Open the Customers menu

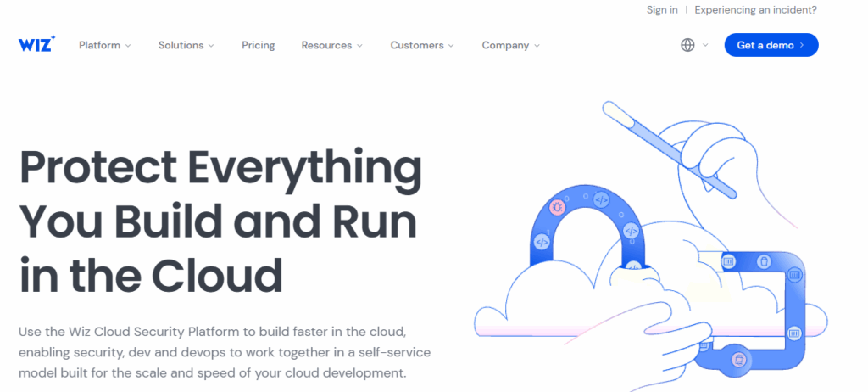[x=421, y=45]
